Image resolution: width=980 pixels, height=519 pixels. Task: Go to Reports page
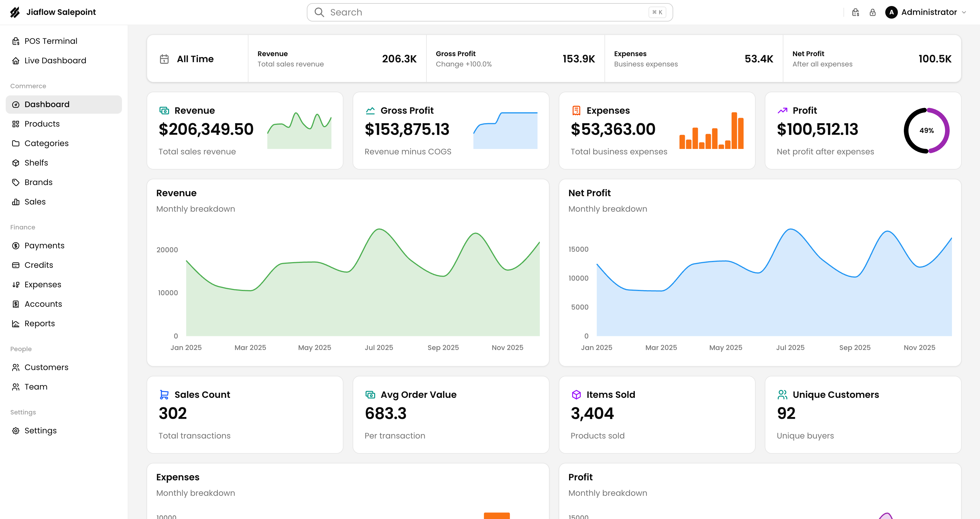[64, 324]
